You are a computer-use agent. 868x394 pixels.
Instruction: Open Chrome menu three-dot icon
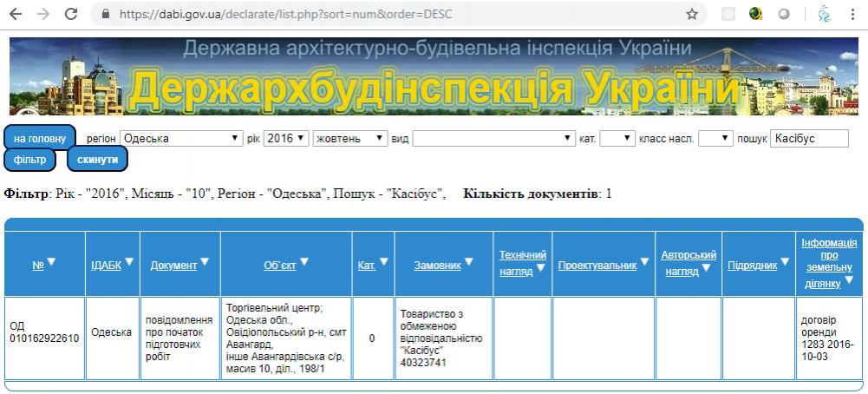click(x=853, y=15)
